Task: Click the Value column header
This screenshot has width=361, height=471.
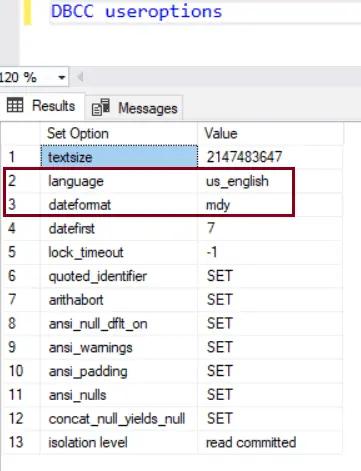Action: tap(270, 134)
